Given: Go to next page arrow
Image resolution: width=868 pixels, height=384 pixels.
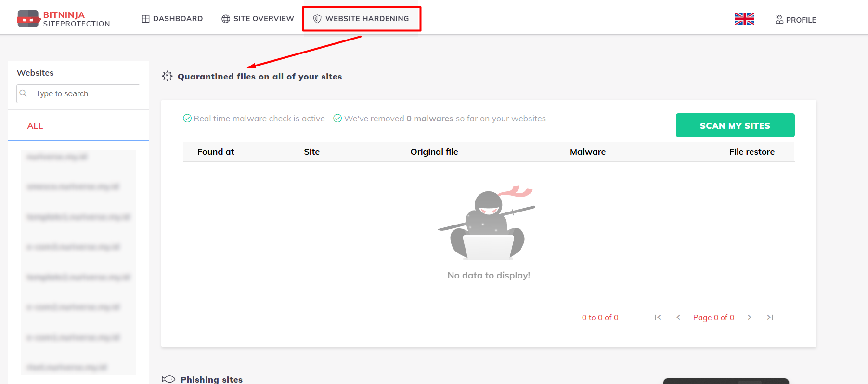Looking at the screenshot, I should 750,317.
